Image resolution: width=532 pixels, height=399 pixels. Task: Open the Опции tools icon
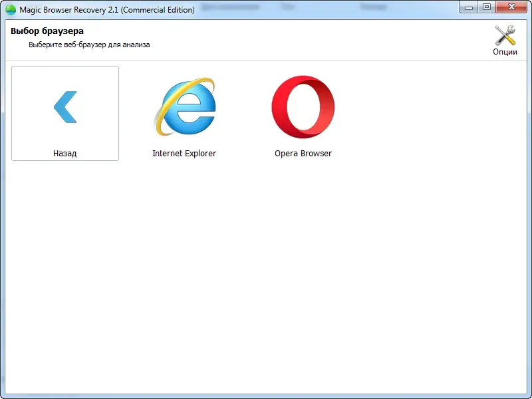(x=505, y=40)
